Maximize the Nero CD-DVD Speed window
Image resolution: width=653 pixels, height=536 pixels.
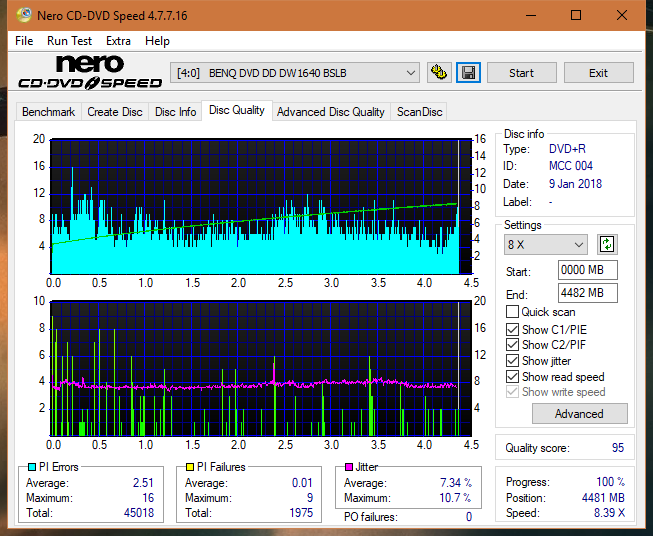[576, 15]
